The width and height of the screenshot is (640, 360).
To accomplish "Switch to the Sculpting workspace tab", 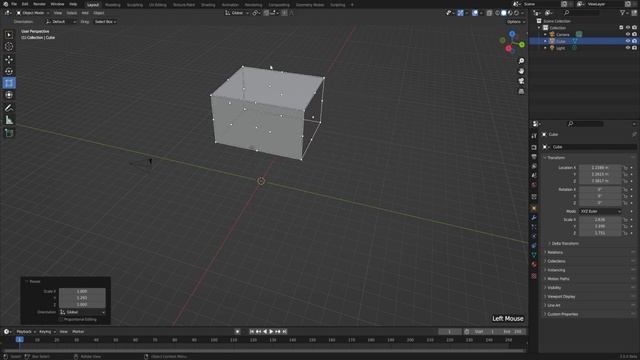I will click(135, 5).
